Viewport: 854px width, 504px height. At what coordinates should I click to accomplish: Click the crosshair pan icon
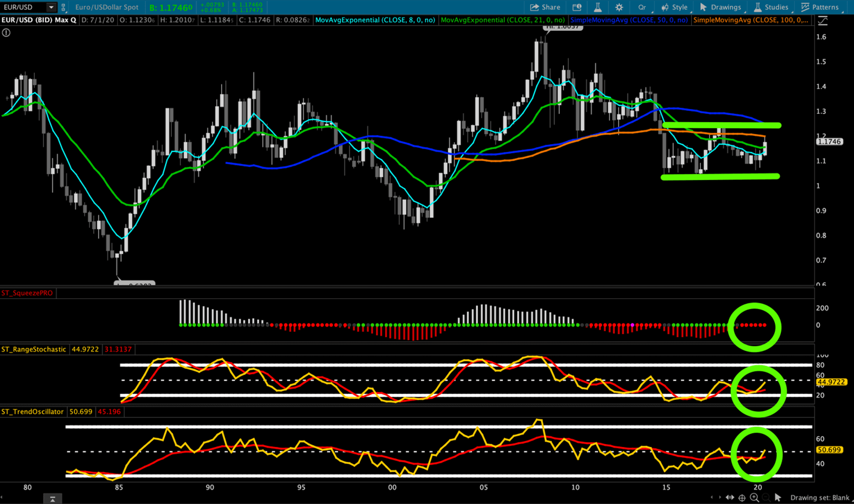(742, 498)
